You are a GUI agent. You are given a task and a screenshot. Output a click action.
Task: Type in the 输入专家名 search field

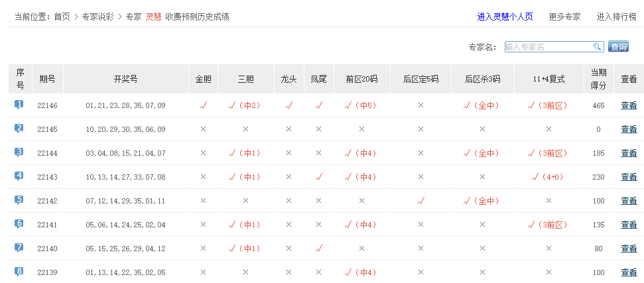pyautogui.click(x=548, y=46)
